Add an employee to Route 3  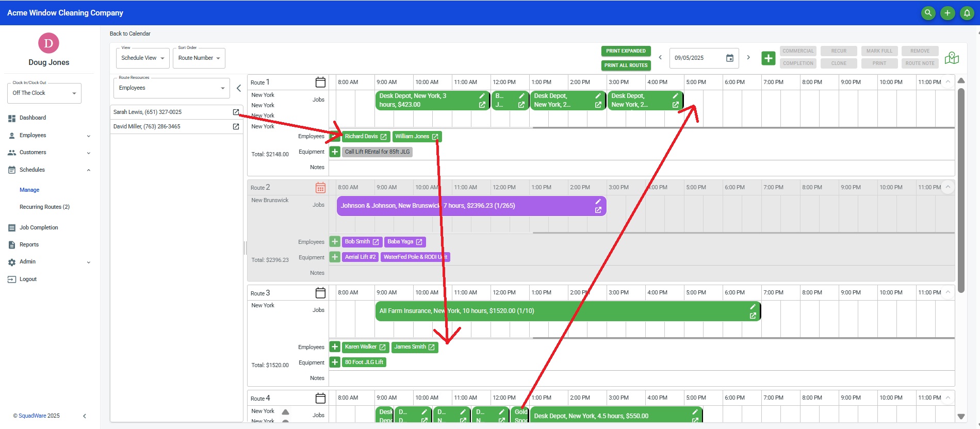[x=335, y=347]
